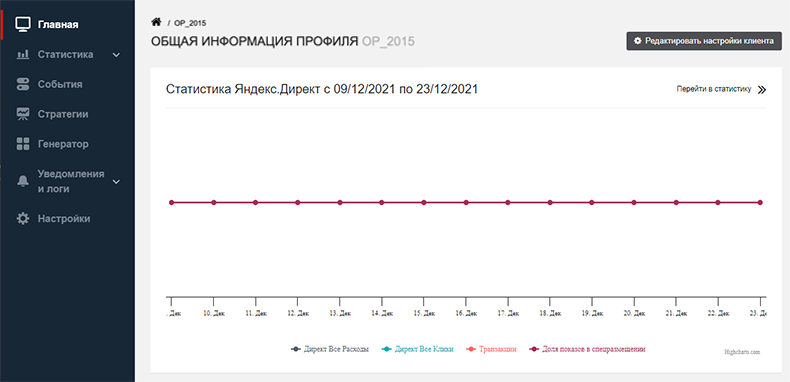Toggle the Доля показов в спецразмещении series
Viewport: 790px width, 382px height.
click(587, 349)
